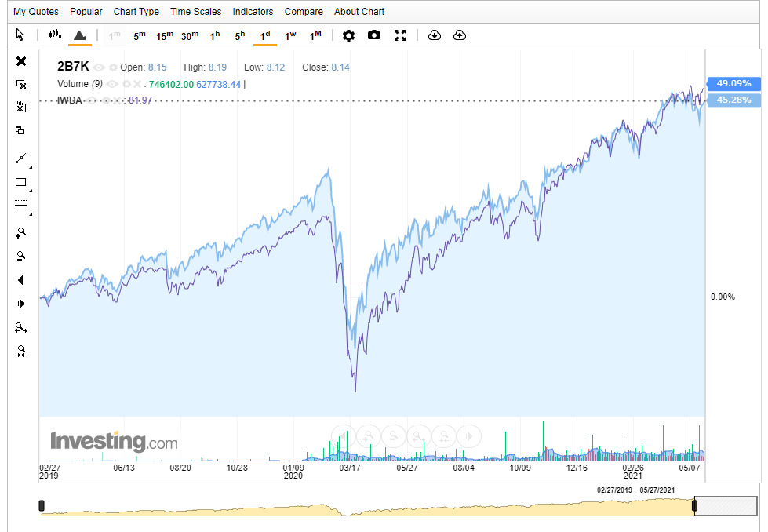The width and height of the screenshot is (768, 532).
Task: Expand the horizontal lines tool options
Action: pos(30,214)
